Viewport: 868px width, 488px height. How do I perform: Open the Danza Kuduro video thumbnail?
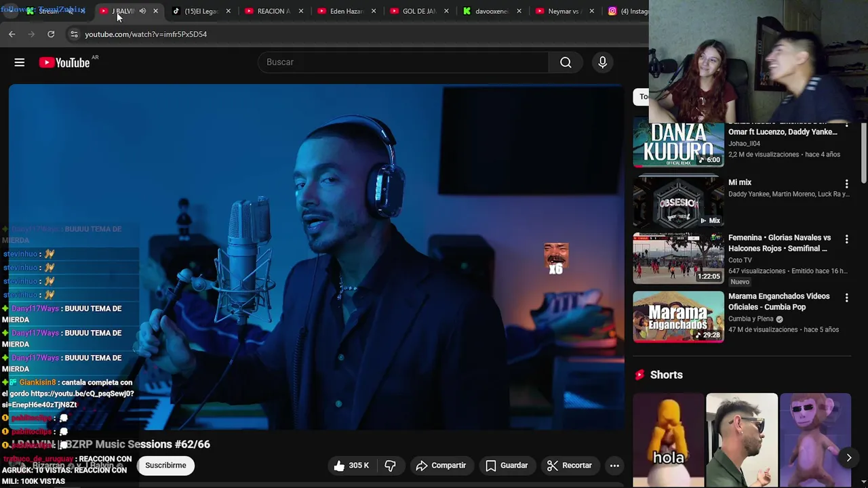click(x=678, y=144)
